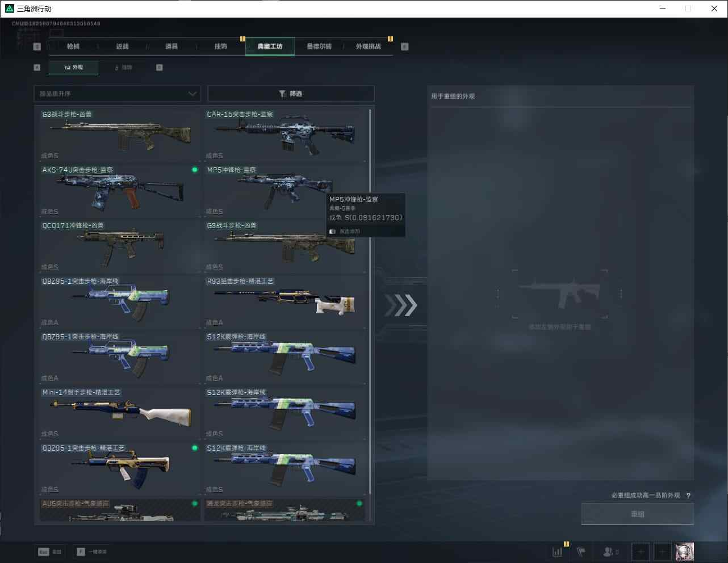728x563 pixels.
Task: Select the QBZ95-1突击步枪-精湛工艺 skin card
Action: 120,469
